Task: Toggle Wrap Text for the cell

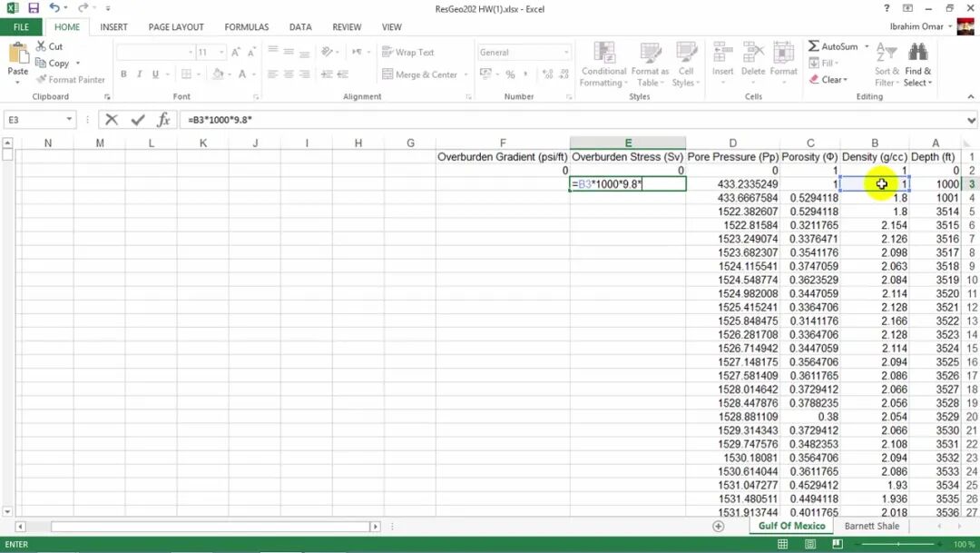Action: click(407, 52)
